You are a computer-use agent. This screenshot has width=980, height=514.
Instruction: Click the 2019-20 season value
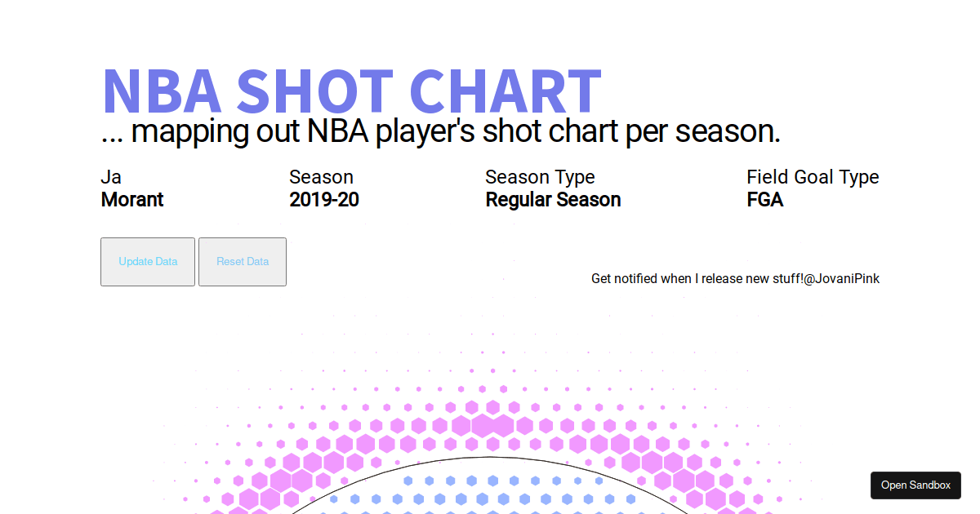point(324,199)
